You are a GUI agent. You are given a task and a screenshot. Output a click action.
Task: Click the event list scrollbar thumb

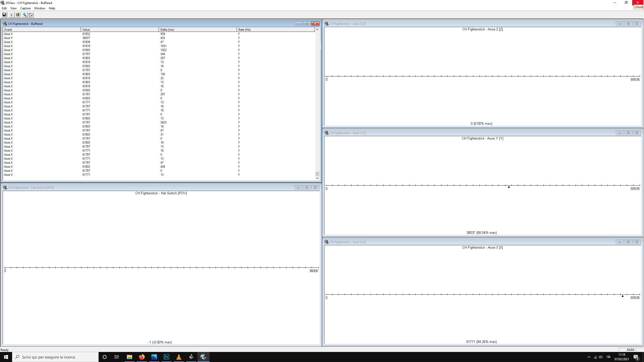(317, 174)
